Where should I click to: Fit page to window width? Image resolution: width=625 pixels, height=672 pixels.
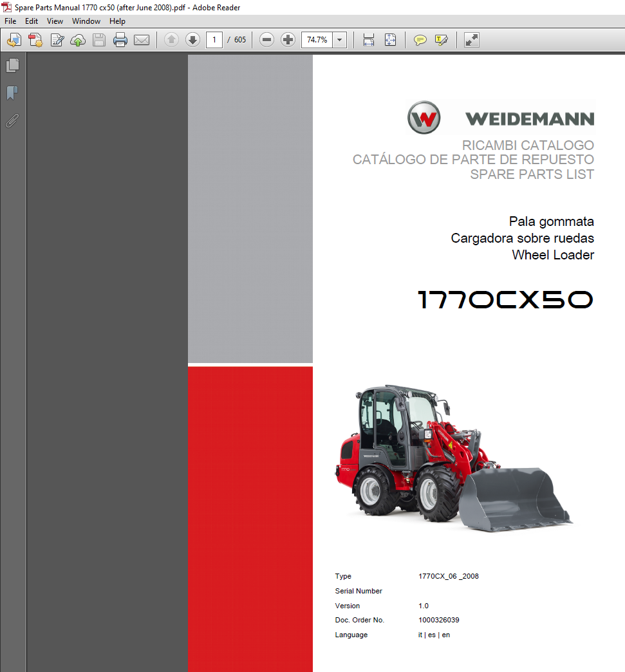pos(369,41)
